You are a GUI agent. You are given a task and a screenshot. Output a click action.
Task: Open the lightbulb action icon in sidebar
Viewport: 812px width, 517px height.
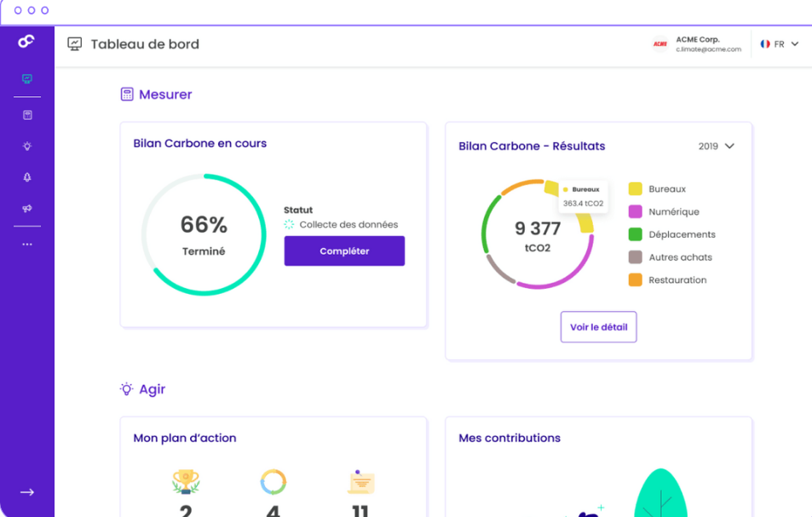click(x=26, y=146)
